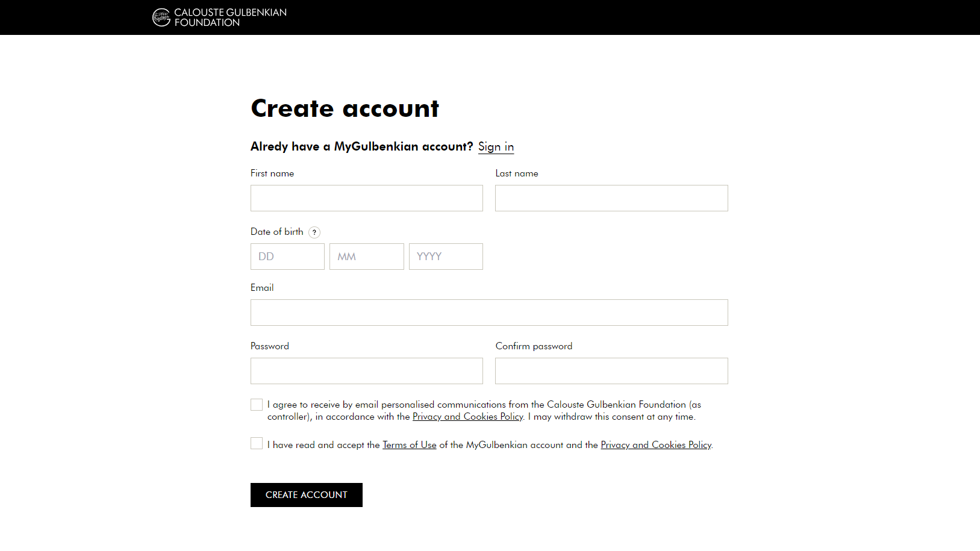Open the Calouste Gulbenkian Foundation logo

point(219,17)
